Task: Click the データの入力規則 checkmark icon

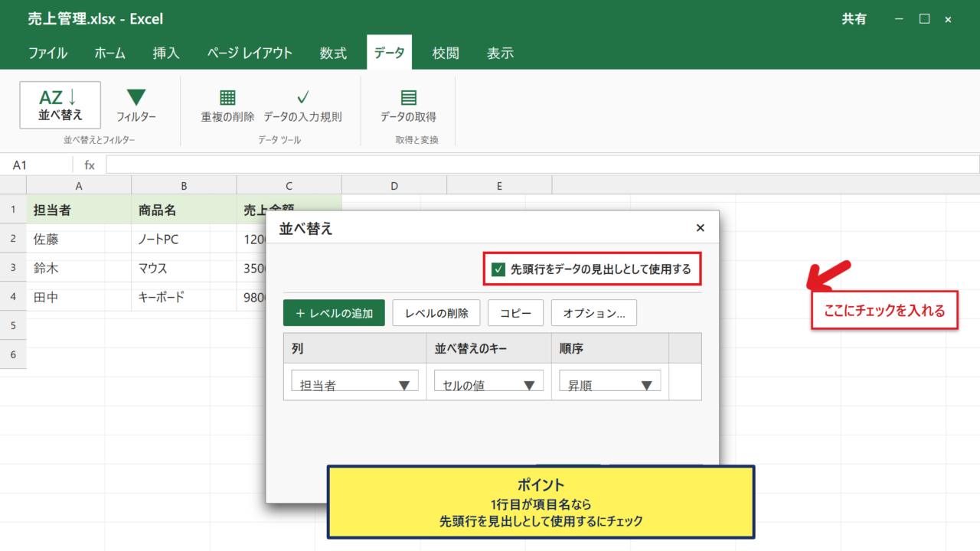Action: pos(302,97)
